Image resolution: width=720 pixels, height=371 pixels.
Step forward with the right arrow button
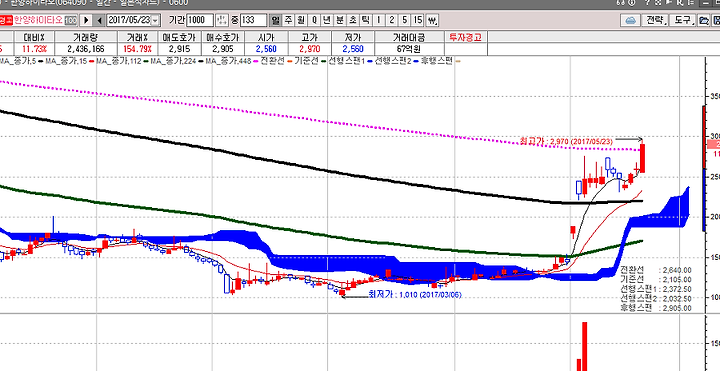click(x=86, y=21)
